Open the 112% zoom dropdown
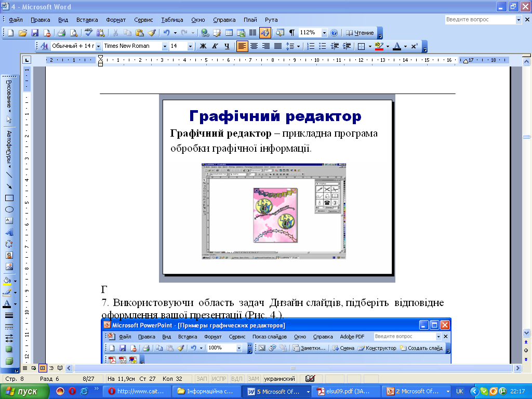The width and height of the screenshot is (532, 399). (324, 33)
